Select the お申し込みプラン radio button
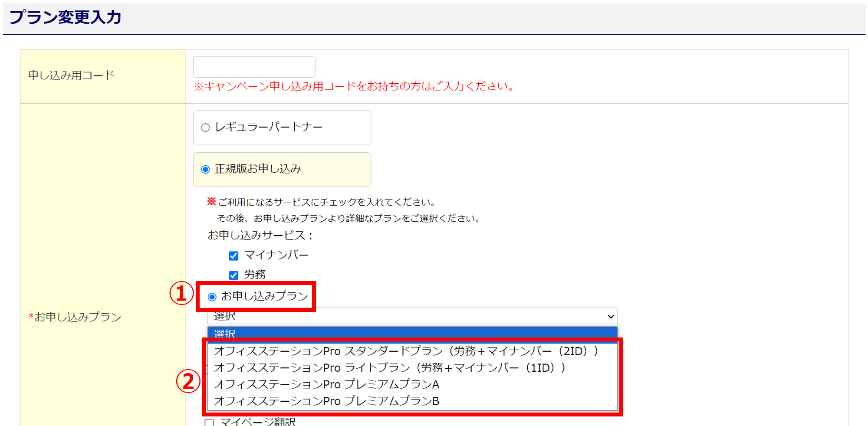868x426 pixels. tap(212, 297)
